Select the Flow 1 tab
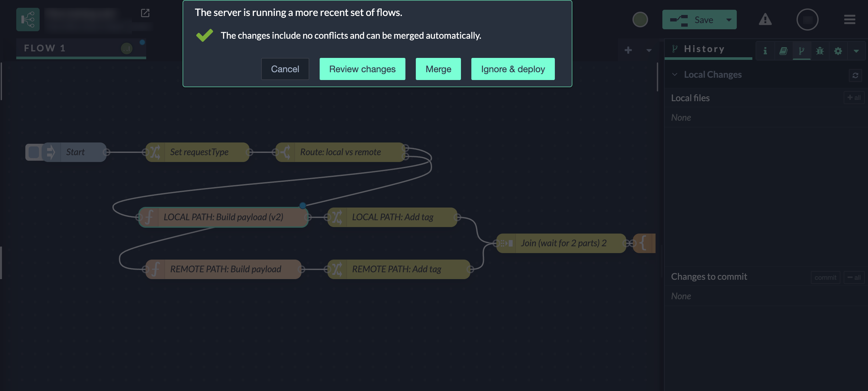Screen dimensions: 868x391 pos(45,48)
